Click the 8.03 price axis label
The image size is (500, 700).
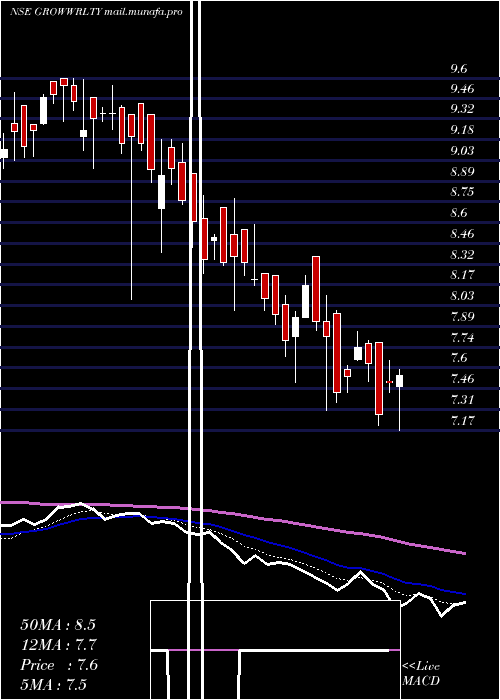(462, 296)
